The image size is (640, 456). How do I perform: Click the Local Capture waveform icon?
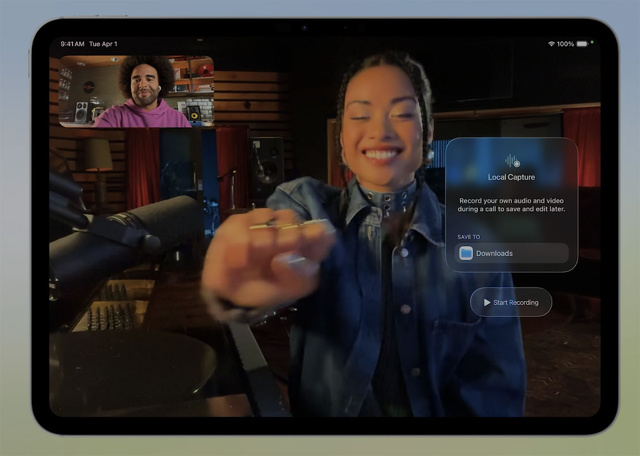(511, 161)
